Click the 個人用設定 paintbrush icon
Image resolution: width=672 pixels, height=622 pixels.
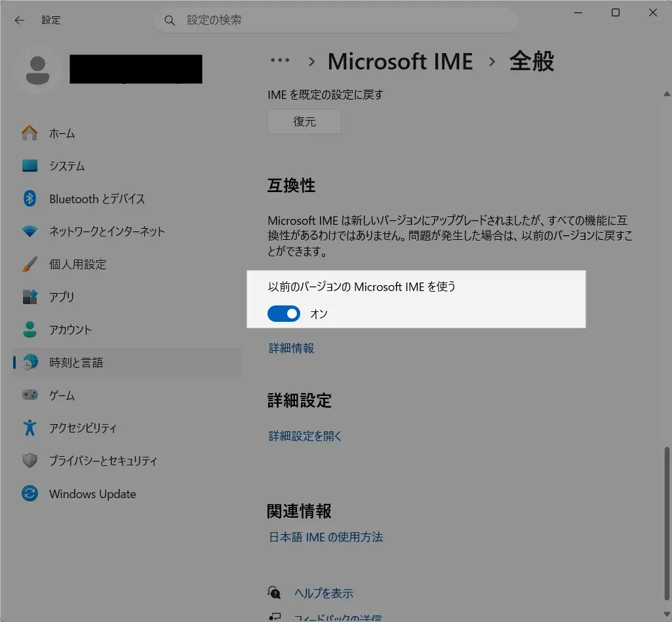30,264
